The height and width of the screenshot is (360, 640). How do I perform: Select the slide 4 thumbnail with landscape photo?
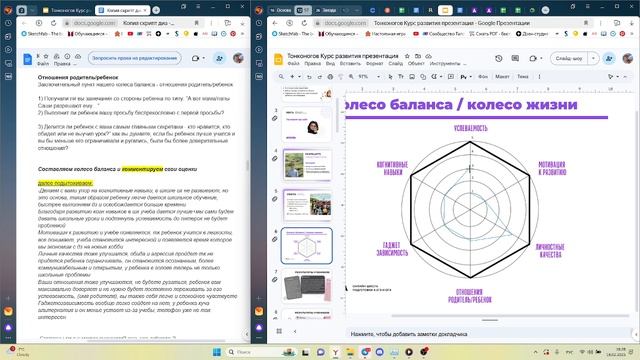click(x=307, y=164)
